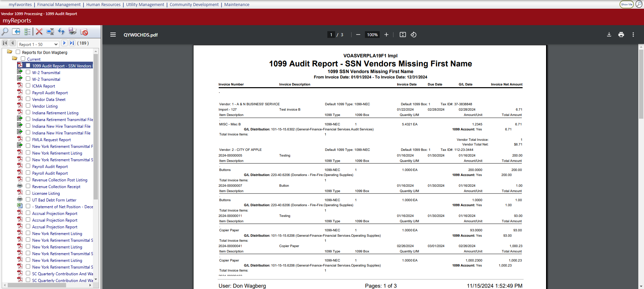Viewport: 644px width, 289px height.
Task: Check the Vendor Data Sheet checkbox
Action: tap(28, 99)
